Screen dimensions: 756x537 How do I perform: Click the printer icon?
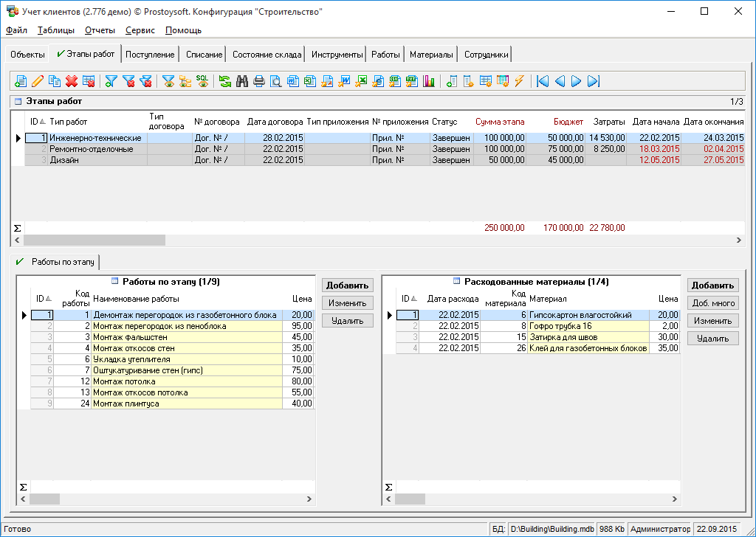259,81
